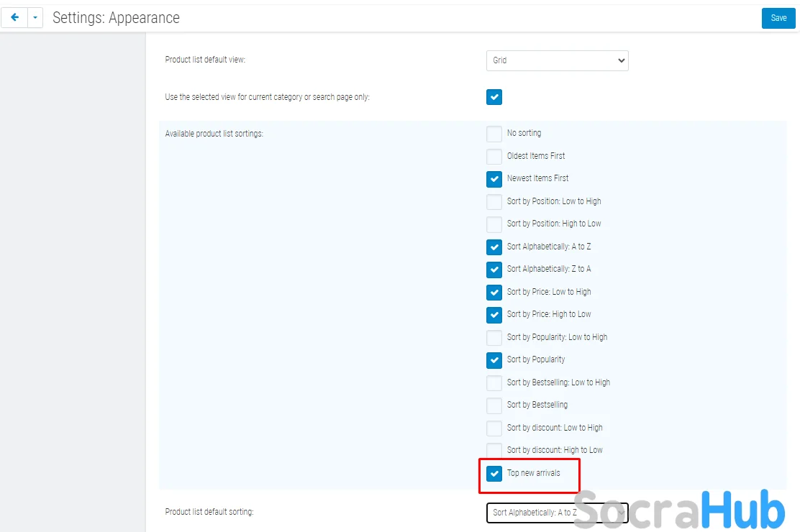Enable Sort by discount: High to Low

[494, 450]
